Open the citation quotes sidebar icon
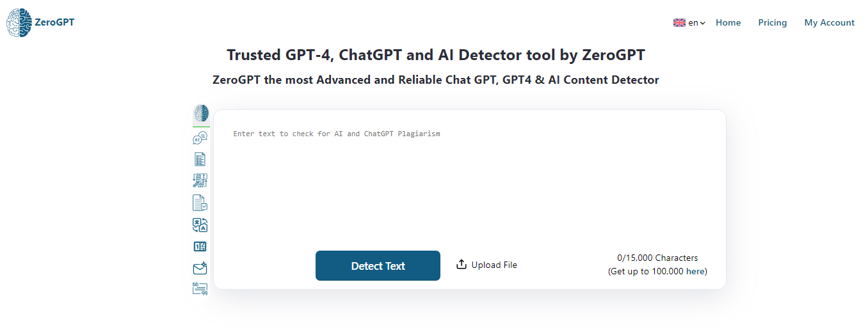The width and height of the screenshot is (868, 328). click(200, 289)
